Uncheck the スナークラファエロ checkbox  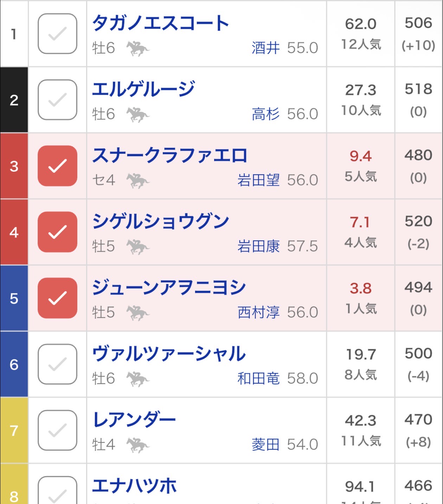57,166
